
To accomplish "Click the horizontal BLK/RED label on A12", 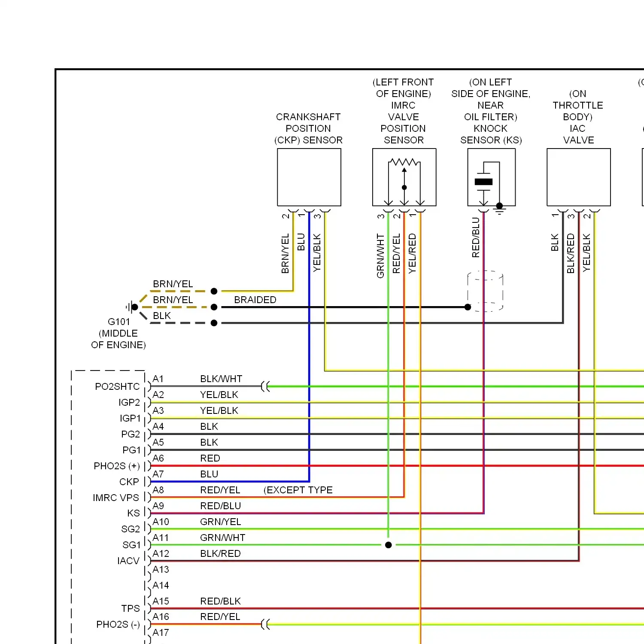I will pyautogui.click(x=220, y=553).
